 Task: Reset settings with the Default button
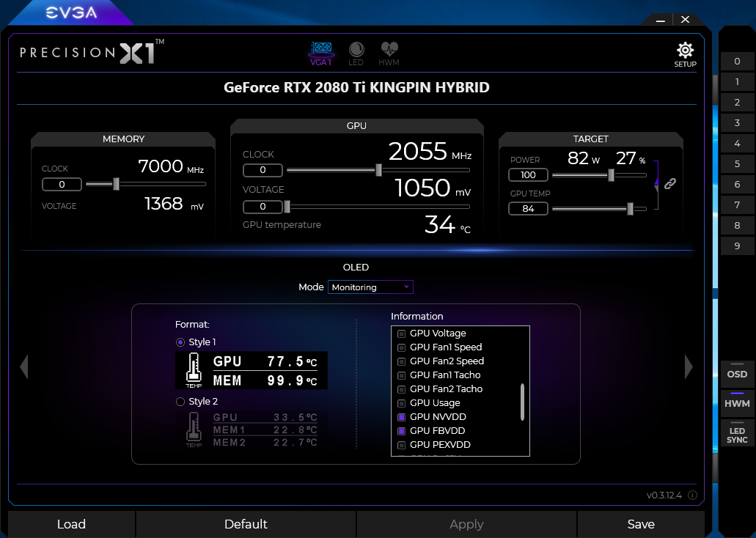[x=246, y=524]
